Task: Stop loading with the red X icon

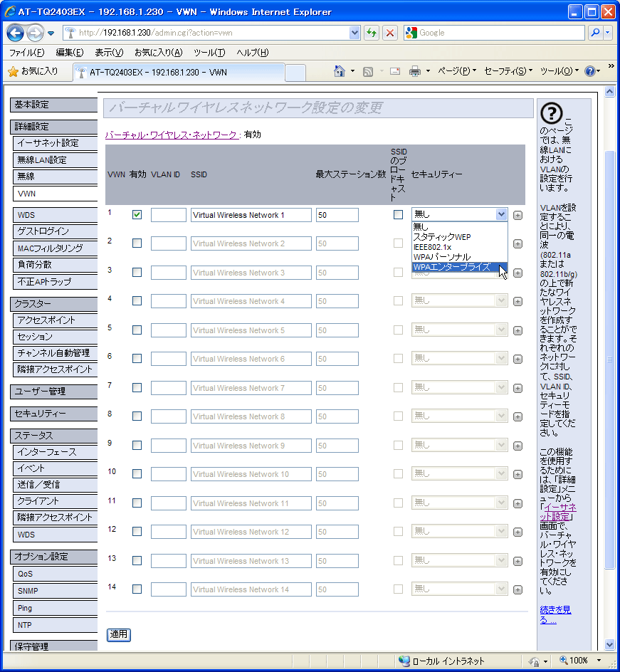Action: pyautogui.click(x=390, y=33)
